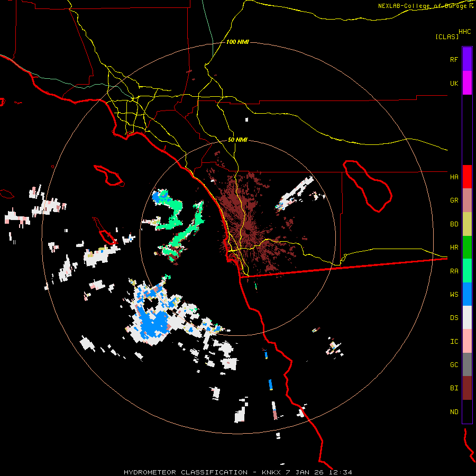476x476 pixels.
Task: Click the WS blue legend swatch
Action: [x=467, y=294]
